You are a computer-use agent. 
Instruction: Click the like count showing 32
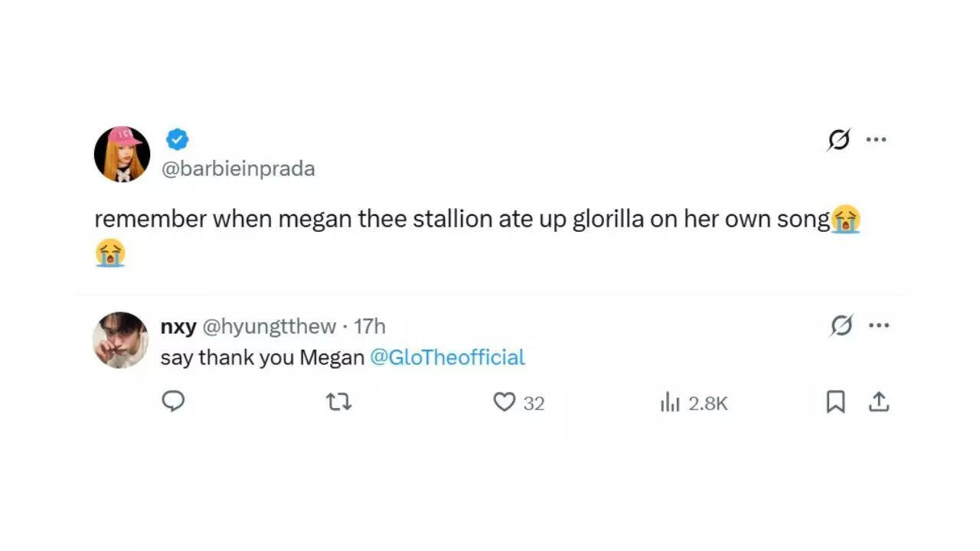(534, 402)
